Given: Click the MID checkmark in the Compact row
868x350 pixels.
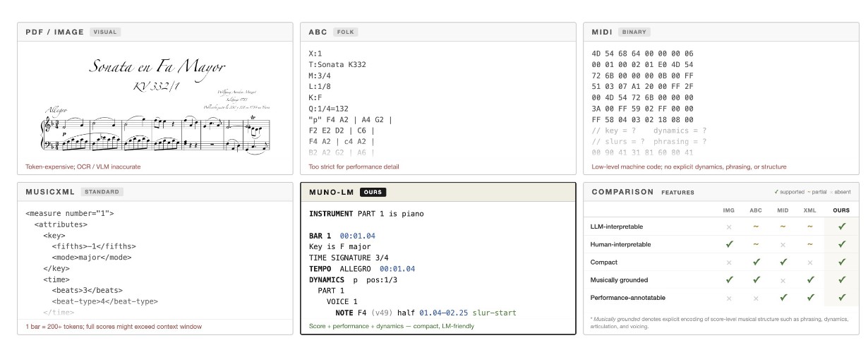Looking at the screenshot, I should [x=783, y=262].
